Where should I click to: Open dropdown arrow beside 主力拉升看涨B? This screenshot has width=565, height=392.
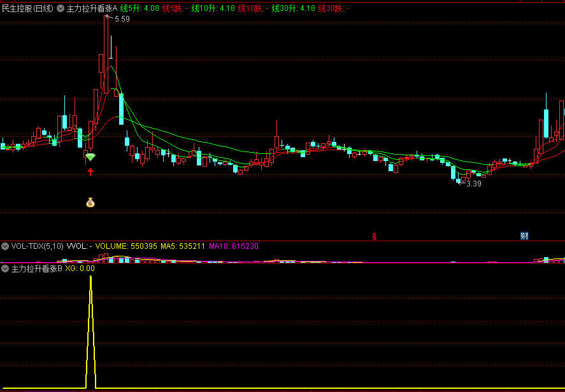pyautogui.click(x=5, y=269)
